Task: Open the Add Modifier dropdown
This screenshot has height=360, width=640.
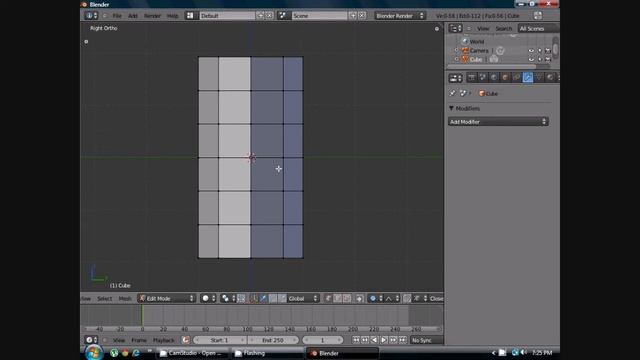Action: click(x=498, y=122)
